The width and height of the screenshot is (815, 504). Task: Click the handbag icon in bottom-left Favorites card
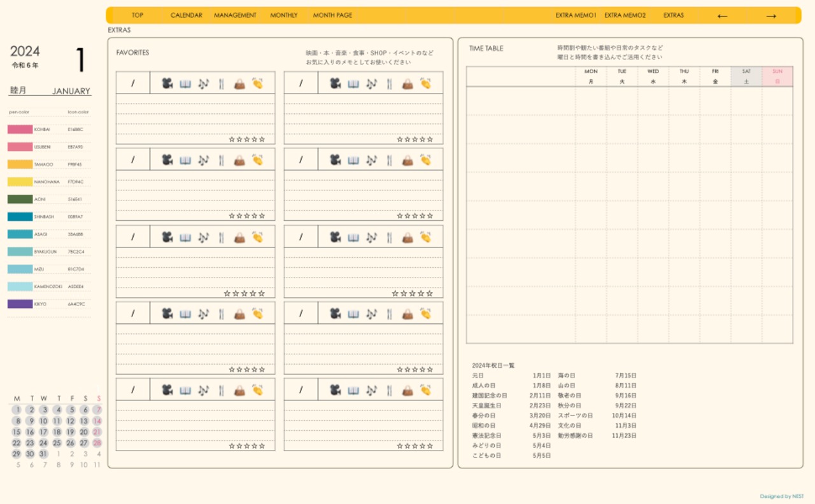point(239,390)
